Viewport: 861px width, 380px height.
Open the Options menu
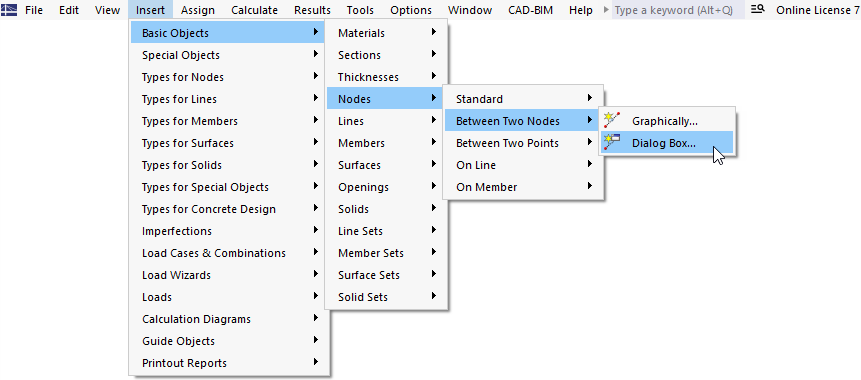[x=411, y=10]
